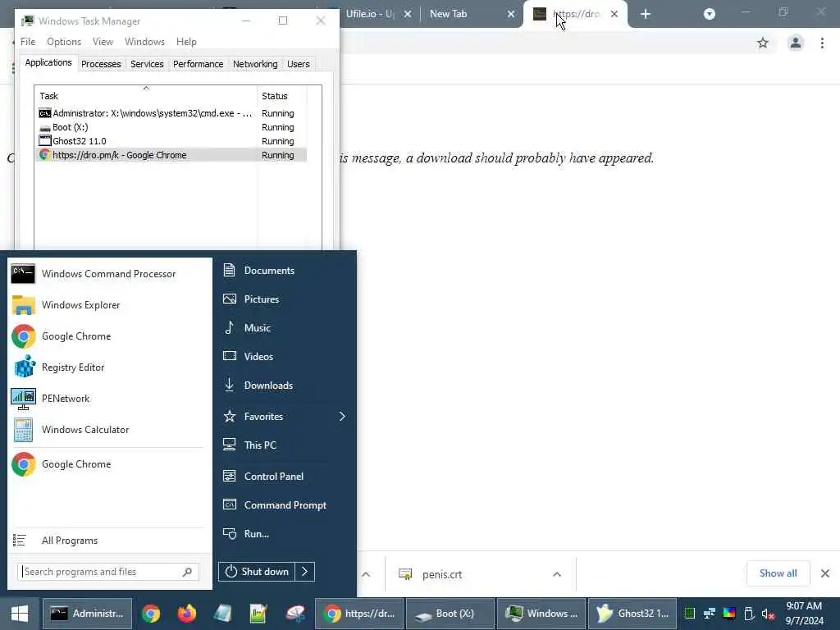
Task: Open Chrome's three-dot menu
Action: pos(822,43)
